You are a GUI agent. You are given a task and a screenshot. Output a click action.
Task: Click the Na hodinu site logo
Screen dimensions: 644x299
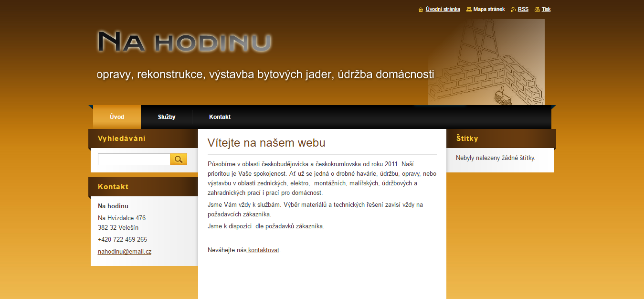184,42
